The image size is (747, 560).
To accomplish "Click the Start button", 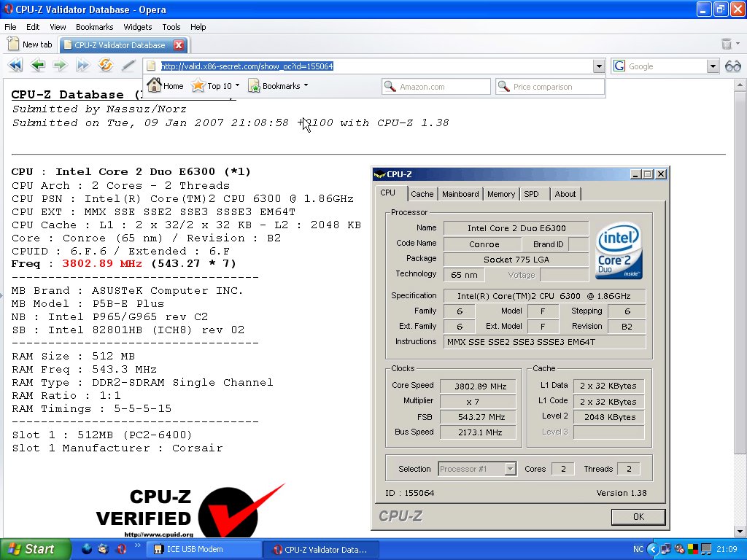I will [35, 549].
